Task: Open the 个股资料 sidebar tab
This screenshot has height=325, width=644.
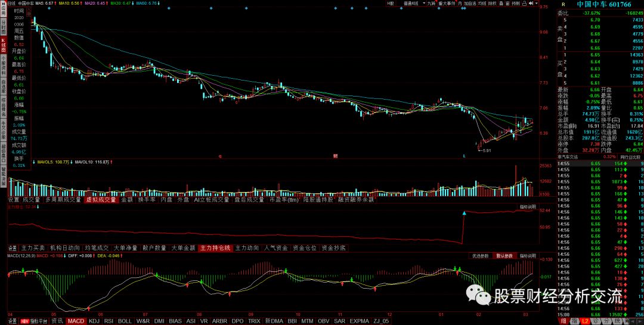Action: pyautogui.click(x=3, y=66)
